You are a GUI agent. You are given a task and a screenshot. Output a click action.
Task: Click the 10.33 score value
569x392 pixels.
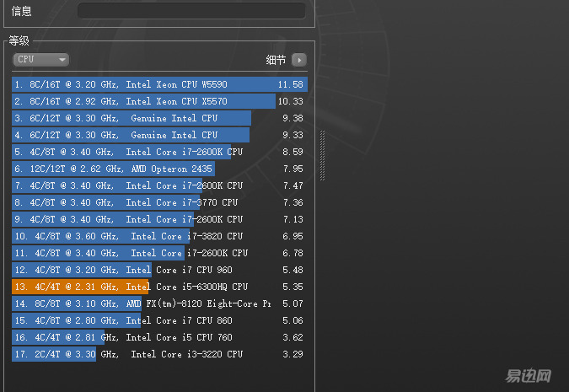(x=291, y=101)
